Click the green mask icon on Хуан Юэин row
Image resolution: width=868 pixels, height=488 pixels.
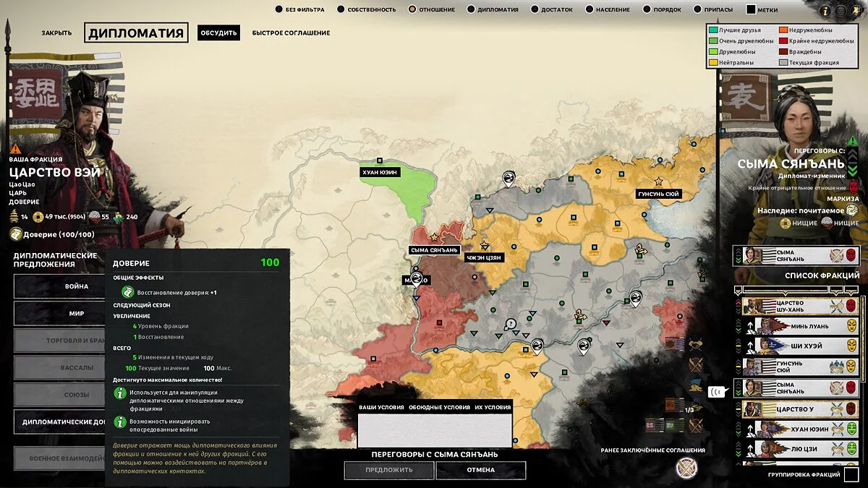pyautogui.click(x=851, y=429)
